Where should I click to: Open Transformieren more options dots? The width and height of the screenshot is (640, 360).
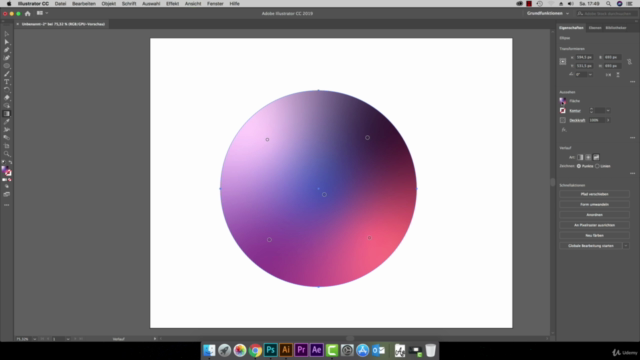tap(633, 82)
